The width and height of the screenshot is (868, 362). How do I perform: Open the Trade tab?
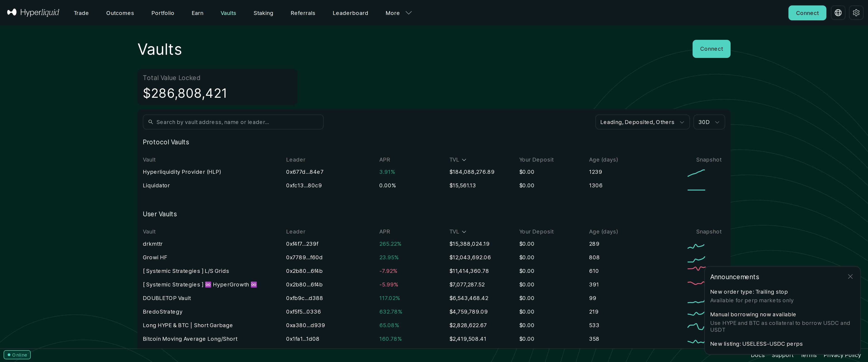(81, 13)
